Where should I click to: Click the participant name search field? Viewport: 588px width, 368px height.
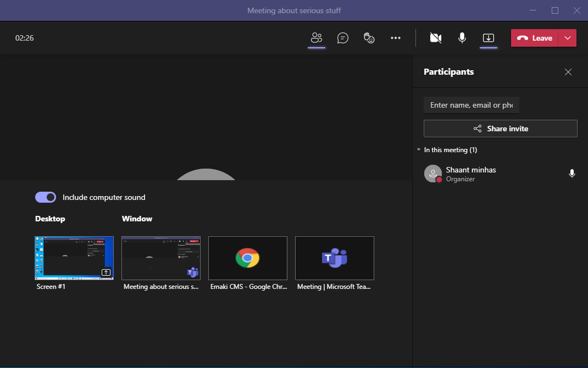[x=471, y=105]
